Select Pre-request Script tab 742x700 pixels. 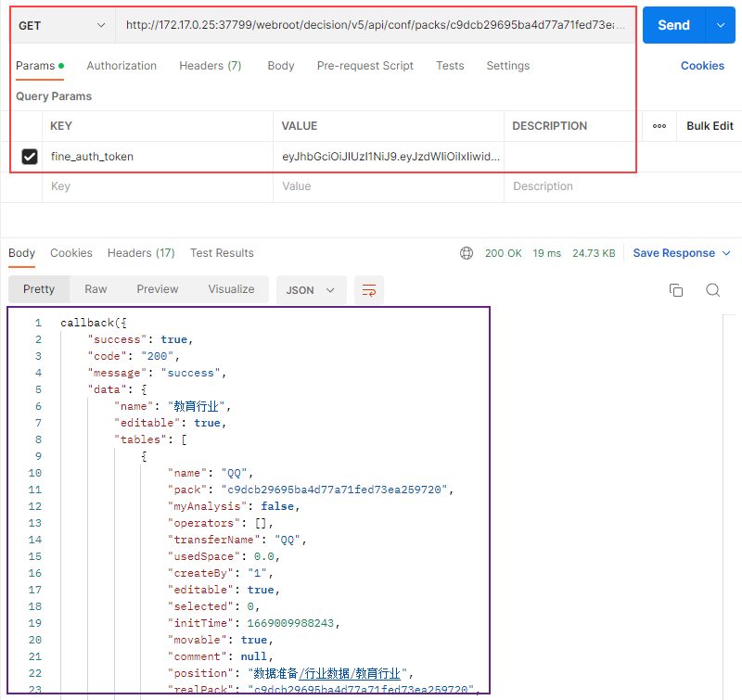[x=365, y=66]
